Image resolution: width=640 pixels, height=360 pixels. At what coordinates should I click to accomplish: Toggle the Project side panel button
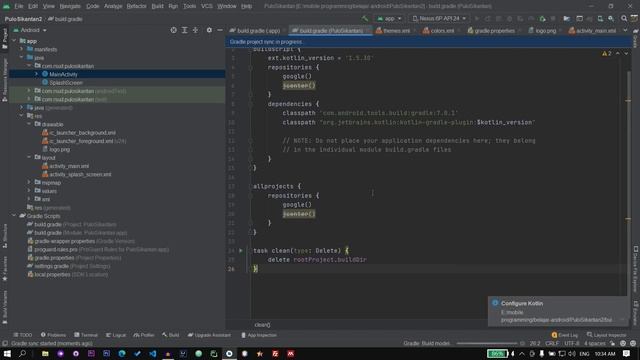[x=4, y=39]
